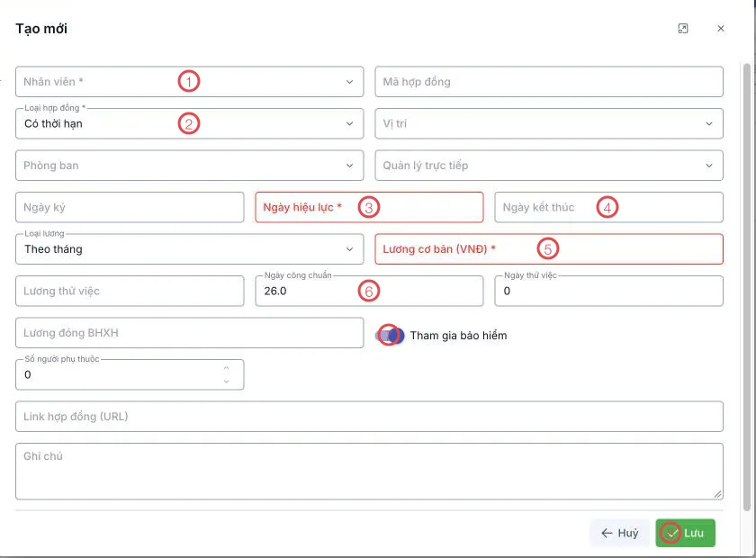This screenshot has width=756, height=558.
Task: Focus the Lương cơ bản (VNĐ) field
Action: click(549, 249)
